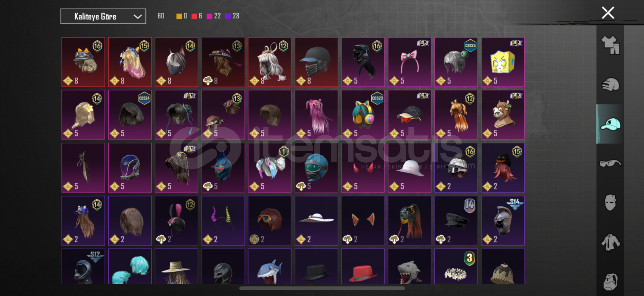Click the dropdown chevron arrow beside Kaliteye Göre
This screenshot has height=296, width=644.
(x=137, y=17)
